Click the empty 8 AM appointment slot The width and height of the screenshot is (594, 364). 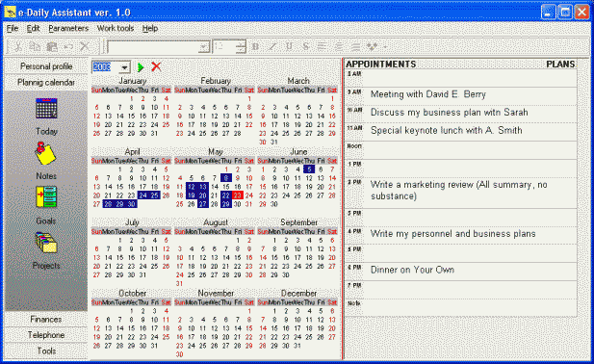[x=470, y=78]
